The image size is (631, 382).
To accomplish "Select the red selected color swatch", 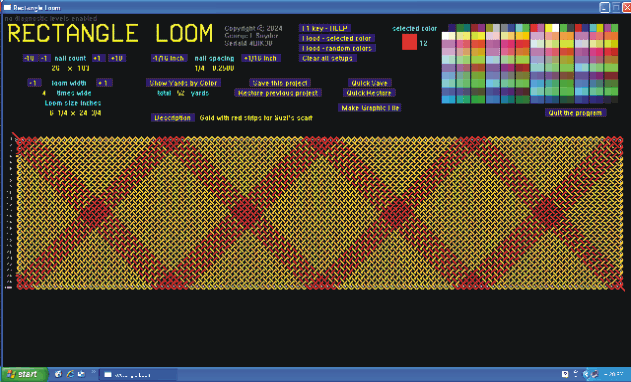I will (x=409, y=42).
